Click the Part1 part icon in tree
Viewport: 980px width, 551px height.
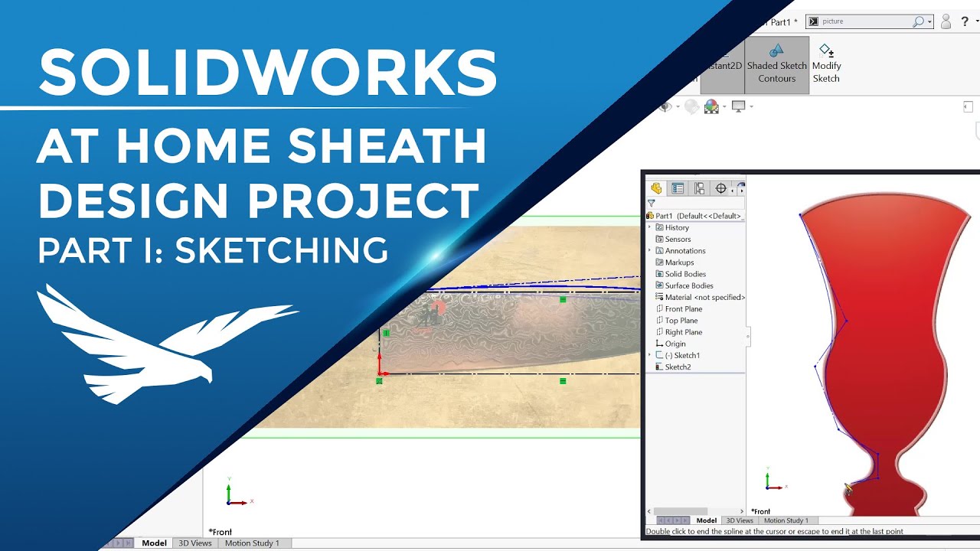click(x=650, y=216)
